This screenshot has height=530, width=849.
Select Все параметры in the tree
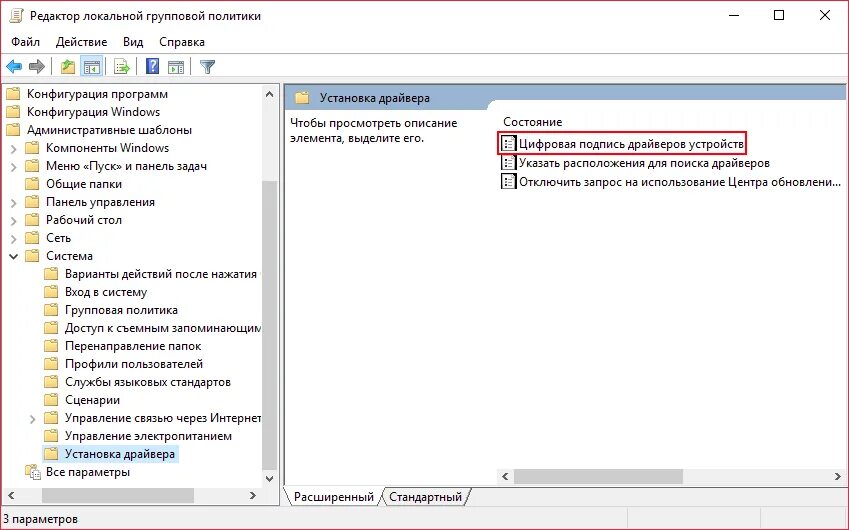pos(88,472)
